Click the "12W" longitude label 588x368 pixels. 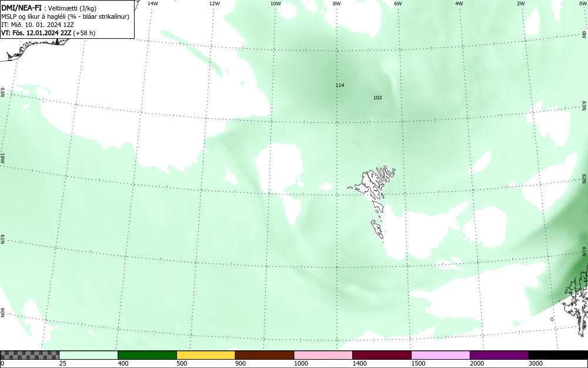pos(214,4)
